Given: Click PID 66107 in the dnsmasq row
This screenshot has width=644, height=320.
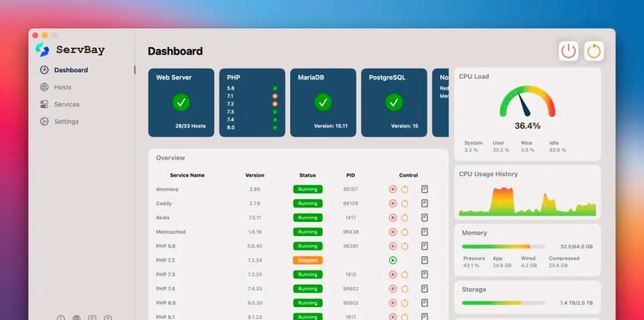Looking at the screenshot, I should coord(350,190).
